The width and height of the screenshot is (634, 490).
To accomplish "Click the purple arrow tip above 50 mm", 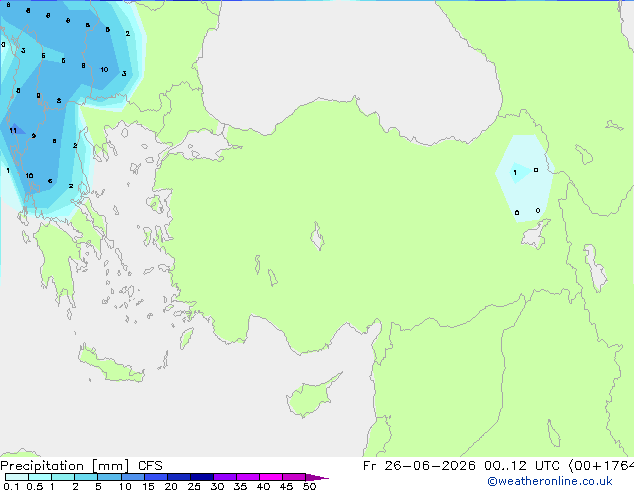I will click(x=317, y=477).
